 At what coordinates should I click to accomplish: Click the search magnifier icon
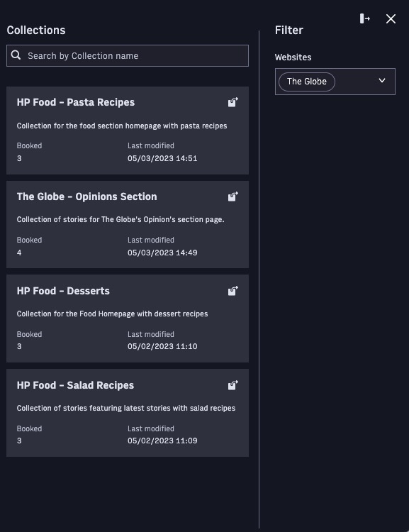pyautogui.click(x=16, y=55)
